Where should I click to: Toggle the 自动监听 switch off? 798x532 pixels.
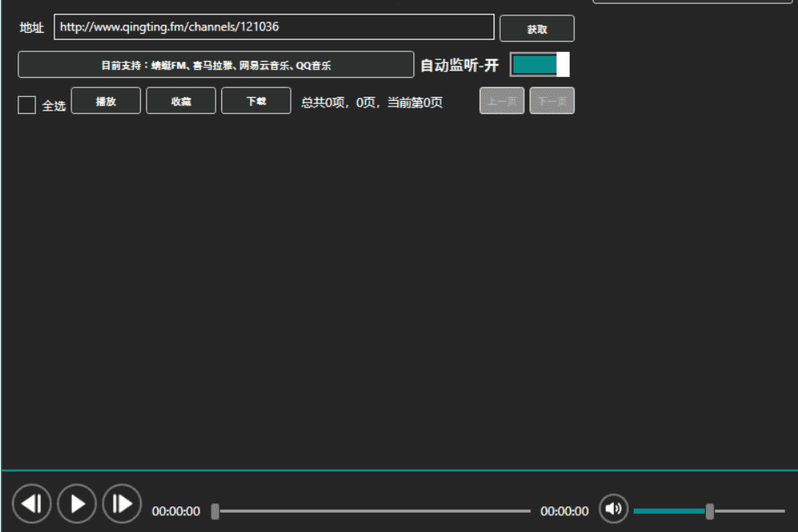(x=540, y=65)
